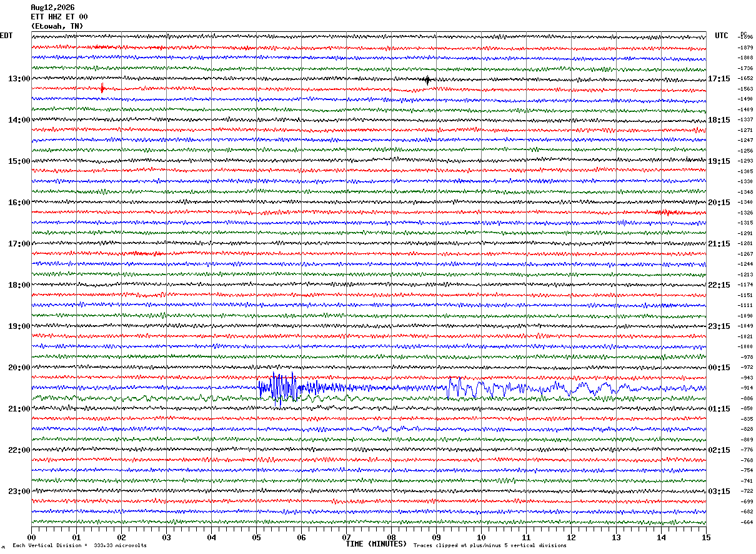This screenshot has width=756, height=554.
Task: Click the small black spike on the 13:00 trace
Action: (x=427, y=80)
